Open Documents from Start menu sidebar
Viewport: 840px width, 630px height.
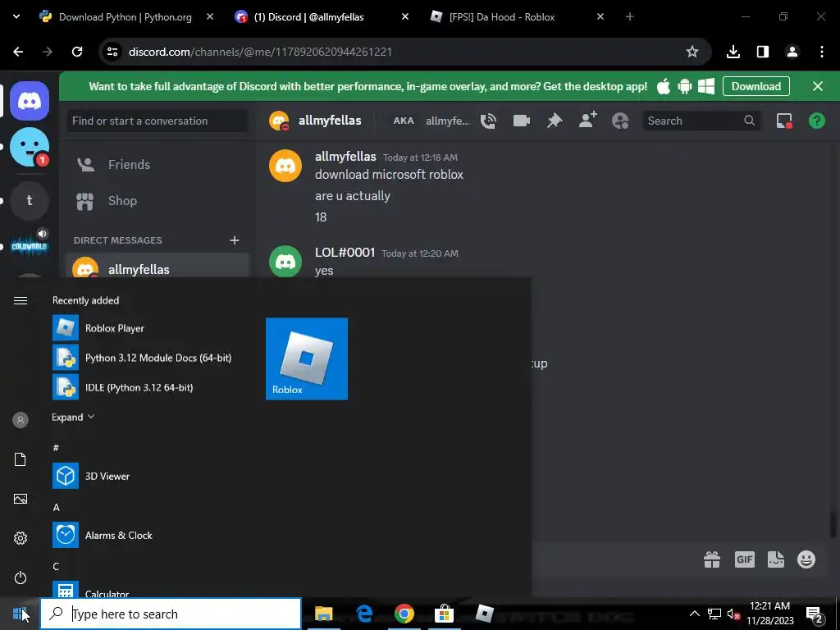(21, 459)
